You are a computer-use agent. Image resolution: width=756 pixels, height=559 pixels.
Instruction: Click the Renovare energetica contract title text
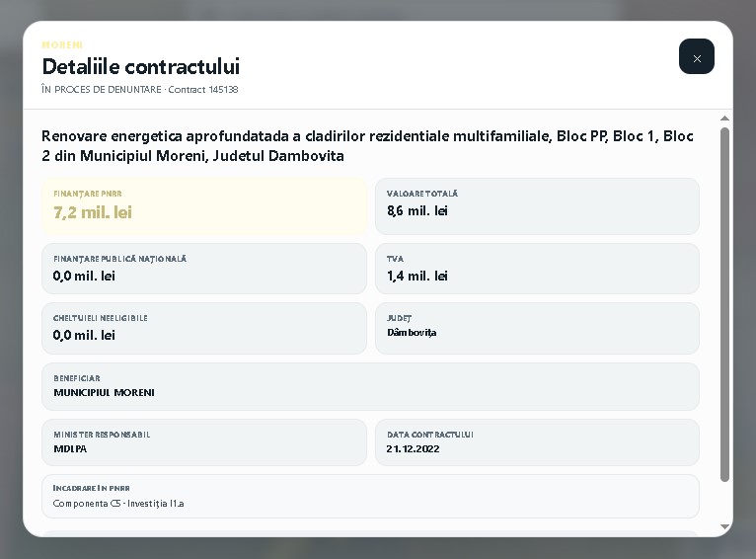coord(367,145)
